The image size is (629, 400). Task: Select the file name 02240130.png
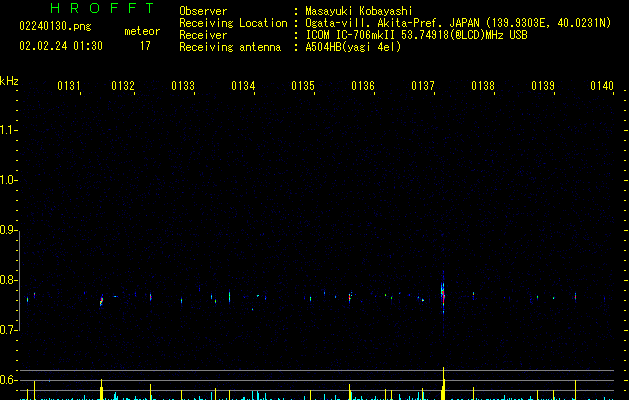pyautogui.click(x=55, y=26)
